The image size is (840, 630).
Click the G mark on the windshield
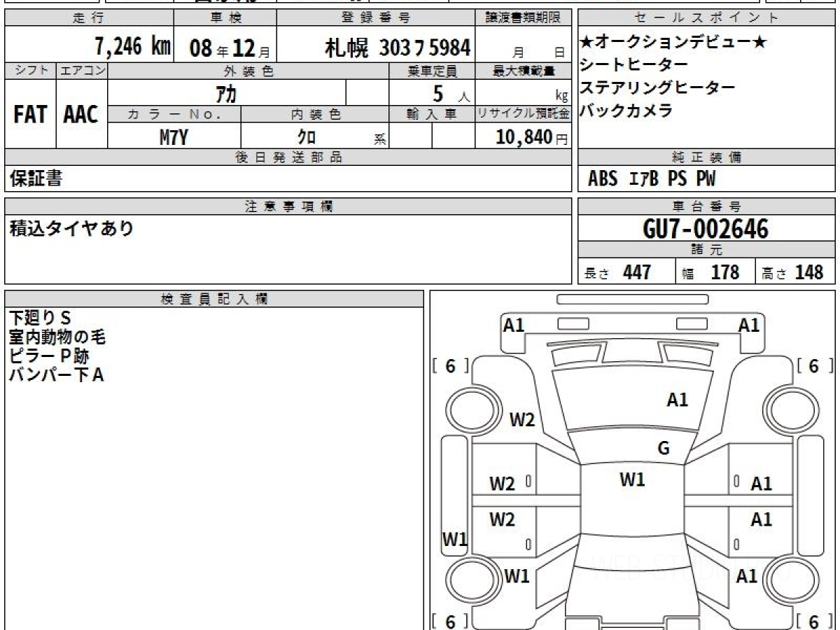664,448
